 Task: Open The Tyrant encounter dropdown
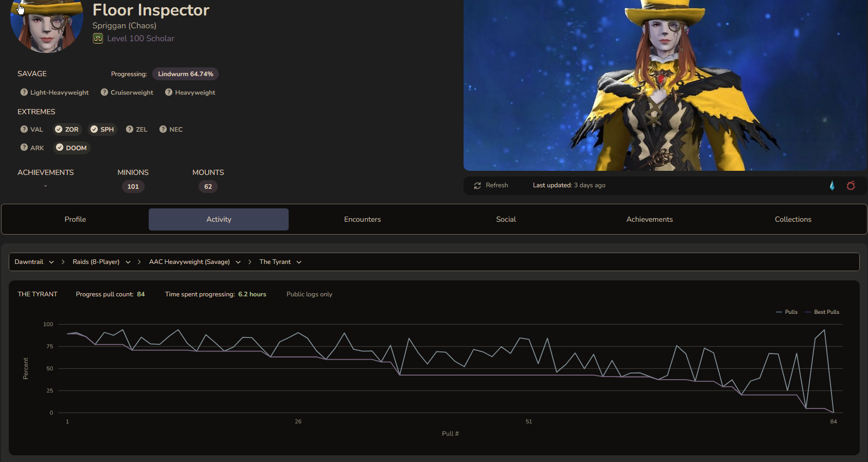pyautogui.click(x=280, y=262)
